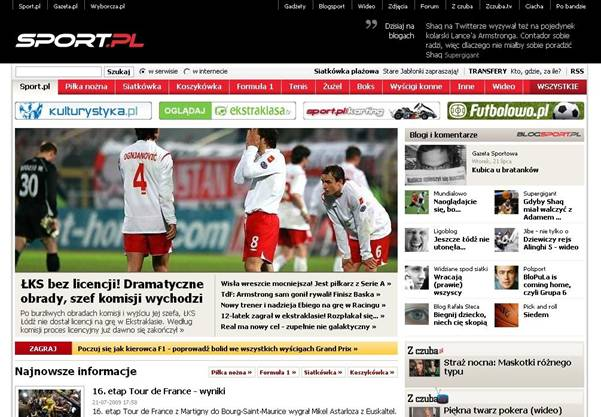Open the Formuła 1 tab
This screenshot has height=417, width=601.
pos(255,87)
